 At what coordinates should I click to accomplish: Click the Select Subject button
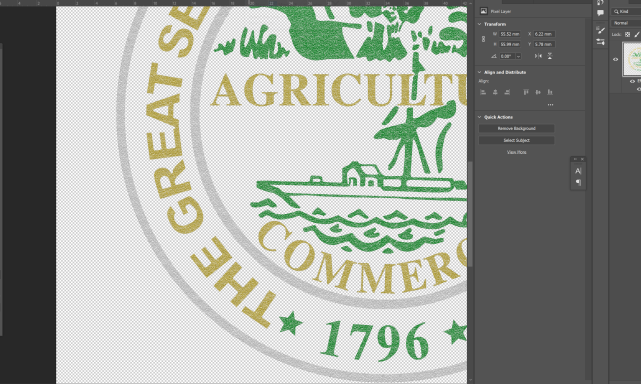tap(516, 140)
